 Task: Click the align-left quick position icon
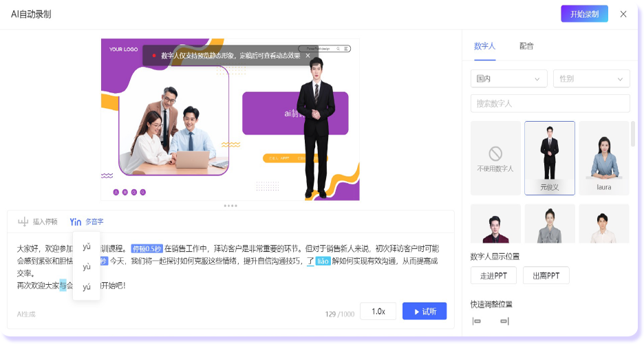(x=477, y=321)
